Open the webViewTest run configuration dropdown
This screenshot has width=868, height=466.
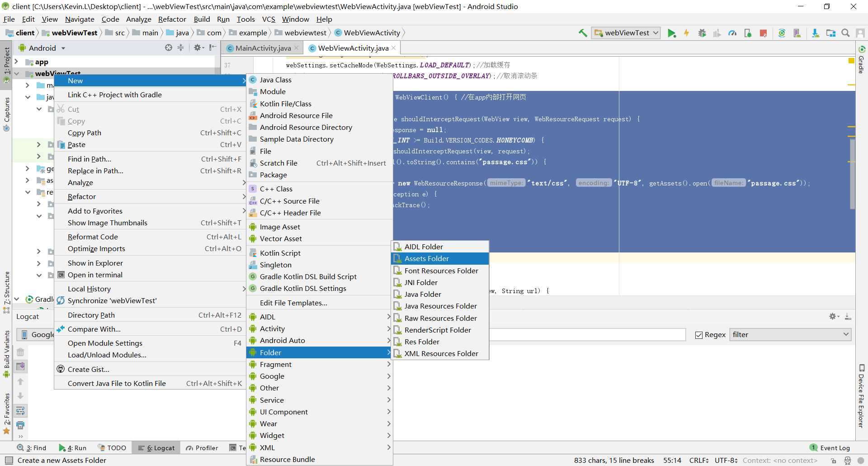tap(626, 33)
